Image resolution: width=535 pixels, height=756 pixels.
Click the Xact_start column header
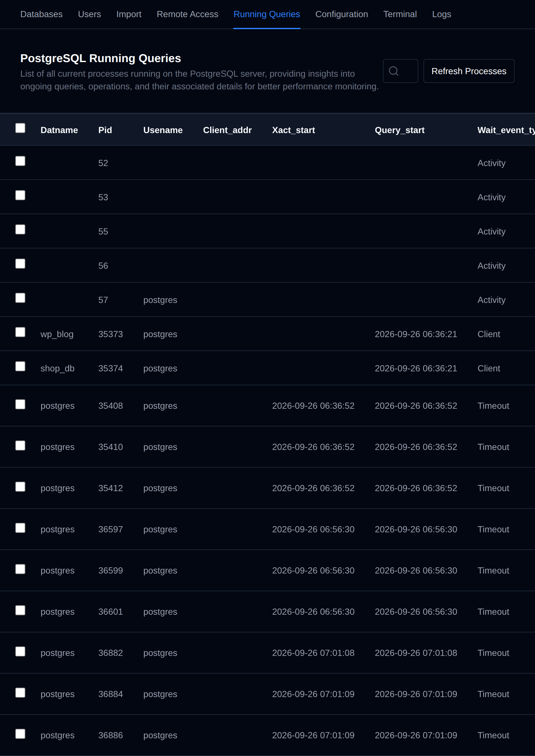(x=293, y=130)
